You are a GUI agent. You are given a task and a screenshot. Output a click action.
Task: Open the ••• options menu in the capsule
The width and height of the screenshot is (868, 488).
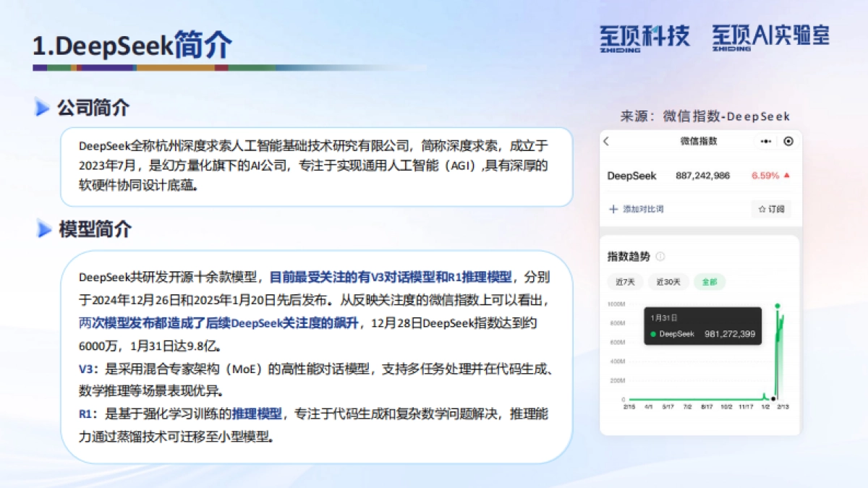[765, 141]
